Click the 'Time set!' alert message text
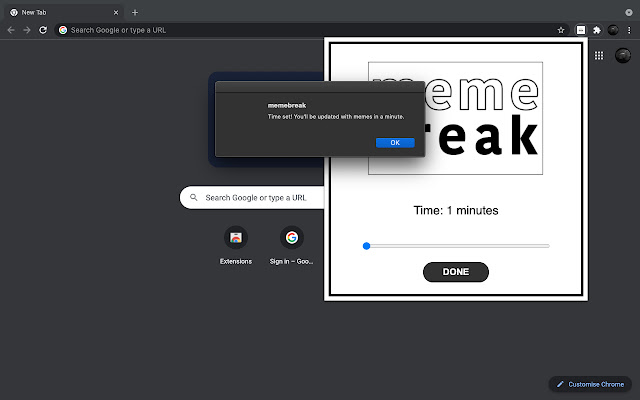This screenshot has width=640, height=400. pos(336,117)
